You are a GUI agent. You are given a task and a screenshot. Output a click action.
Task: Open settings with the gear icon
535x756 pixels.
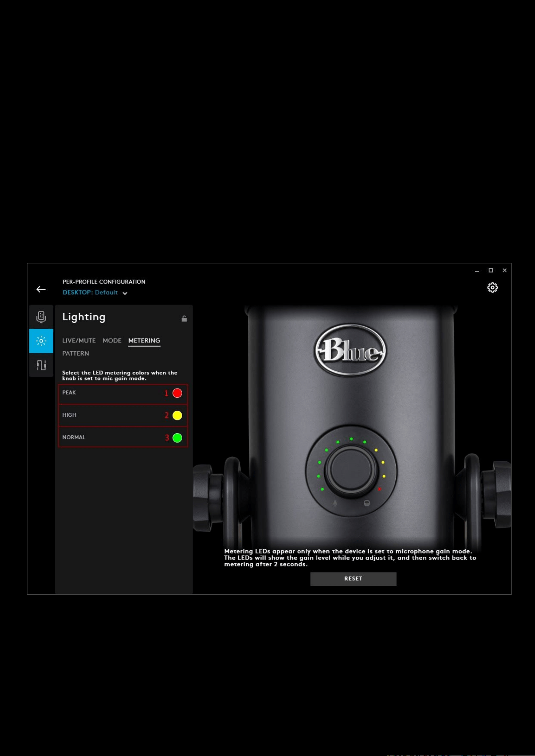click(492, 288)
